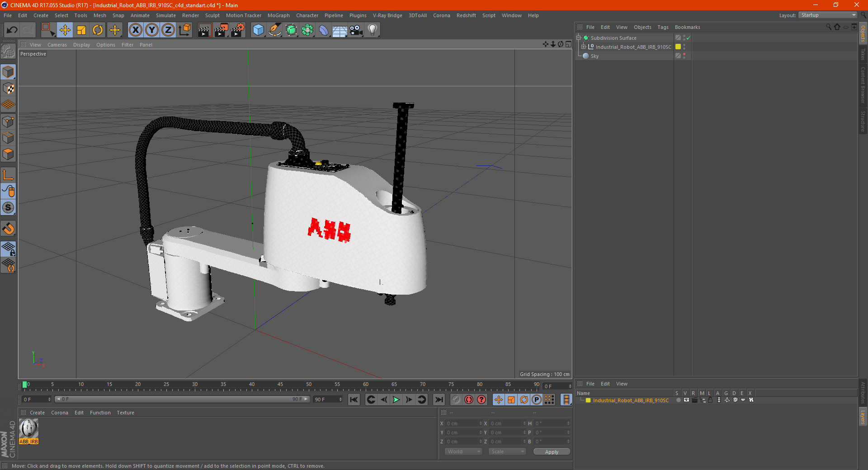Switch to Polygons mode
This screenshot has height=470, width=868.
[8, 154]
